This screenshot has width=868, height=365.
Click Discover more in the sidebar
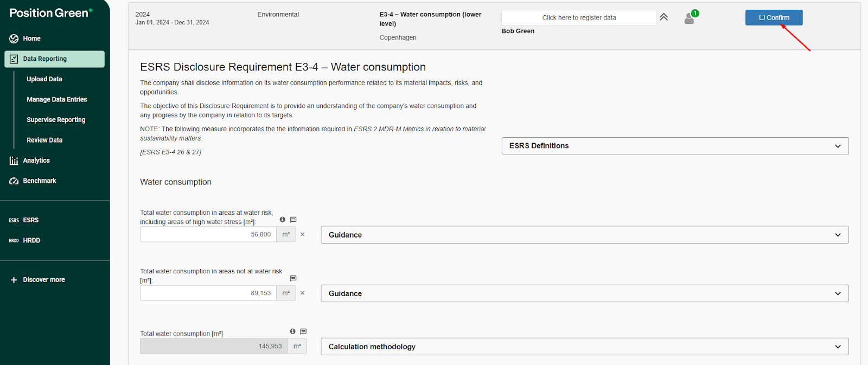(x=44, y=280)
